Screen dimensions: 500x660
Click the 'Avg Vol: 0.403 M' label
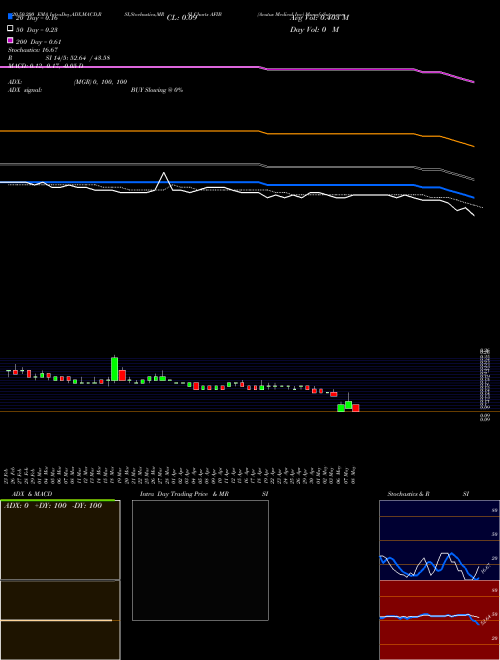319,18
